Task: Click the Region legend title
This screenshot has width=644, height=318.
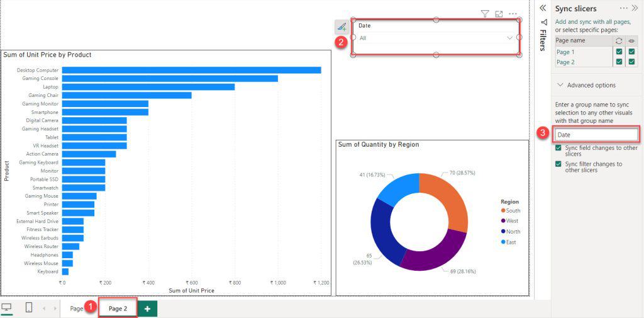Action: pos(509,202)
